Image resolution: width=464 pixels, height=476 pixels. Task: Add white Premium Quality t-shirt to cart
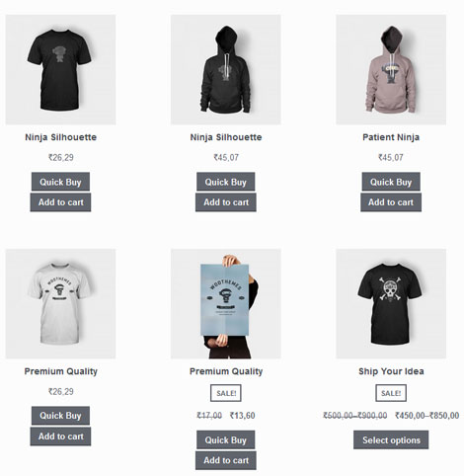tap(60, 436)
